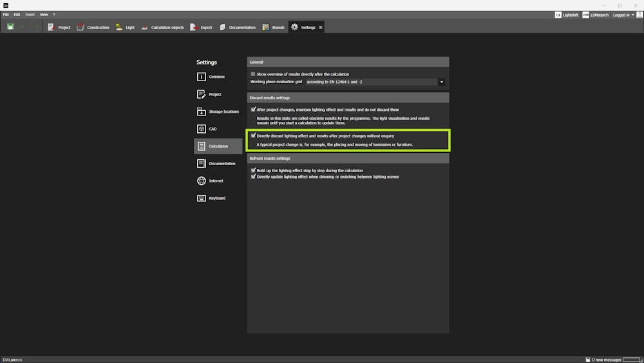Viewport: 644px width, 363px height.
Task: Open the Documentation tab in the top toolbar
Action: [x=238, y=27]
